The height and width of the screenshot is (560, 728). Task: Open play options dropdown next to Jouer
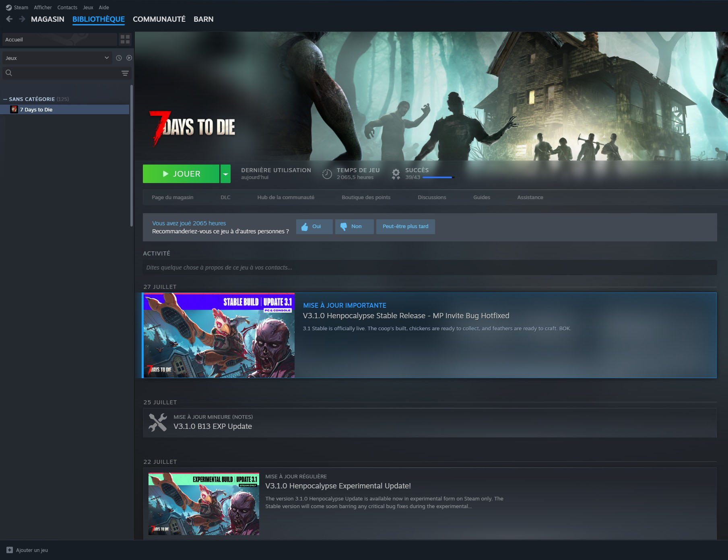coord(225,174)
